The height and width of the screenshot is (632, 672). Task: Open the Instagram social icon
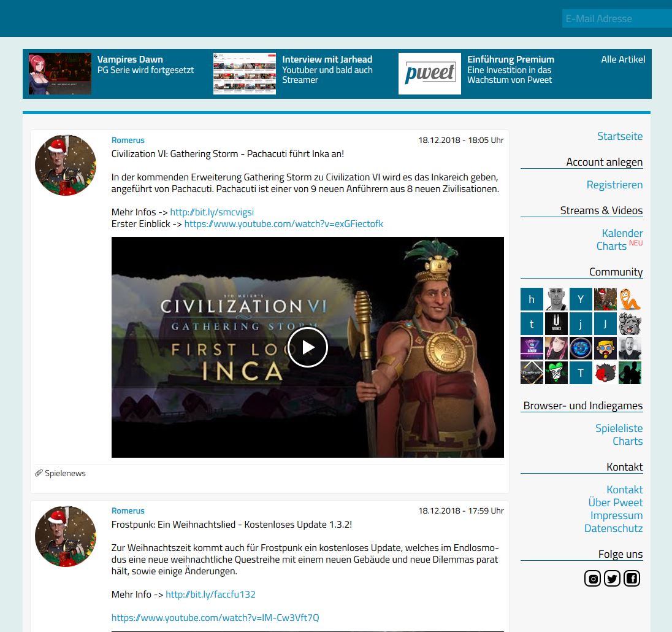click(592, 578)
